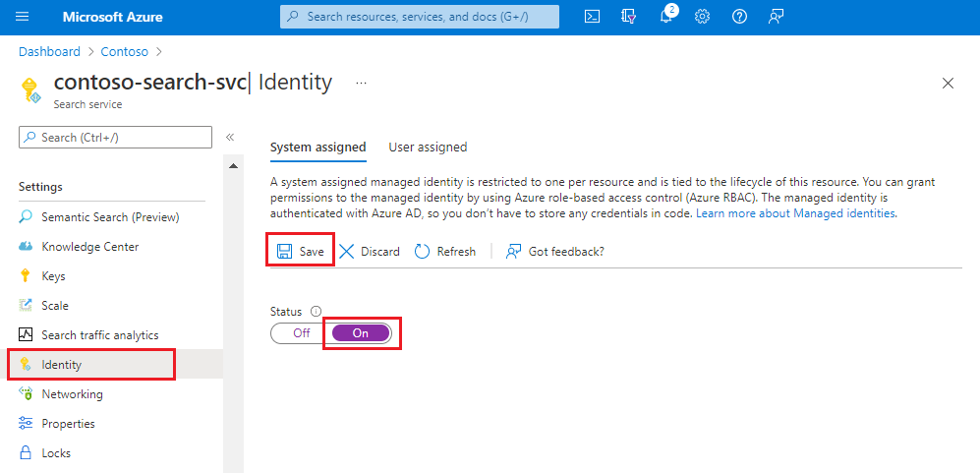Open Networking in Settings menu

click(72, 394)
